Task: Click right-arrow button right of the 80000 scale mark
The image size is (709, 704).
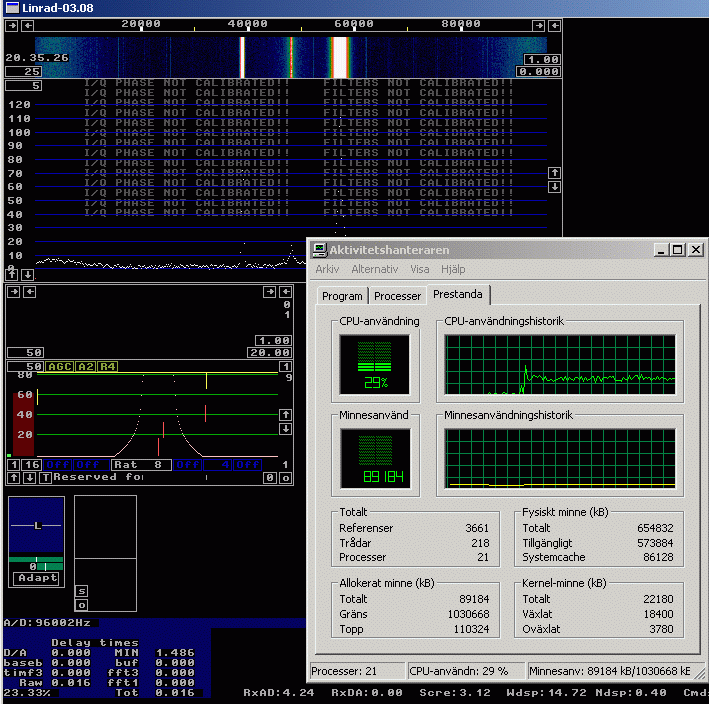Action: coord(538,25)
